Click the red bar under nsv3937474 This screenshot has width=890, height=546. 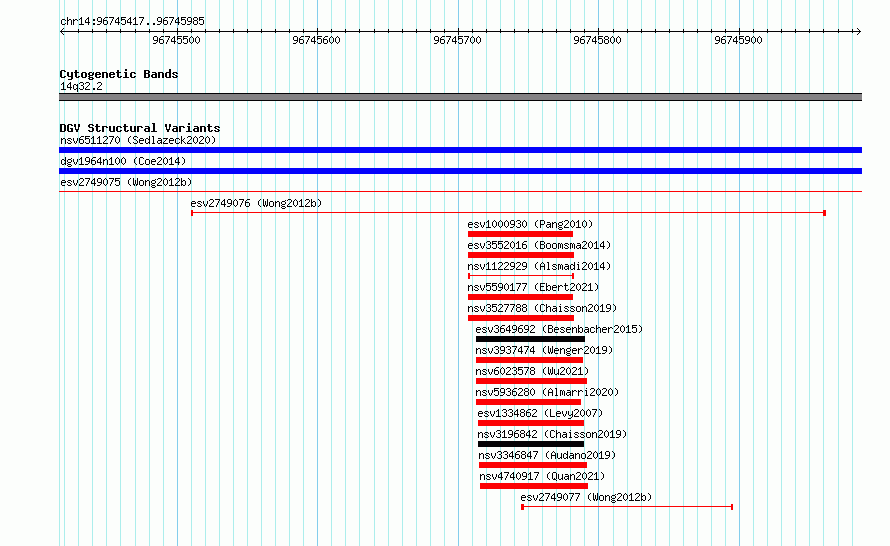(x=530, y=360)
